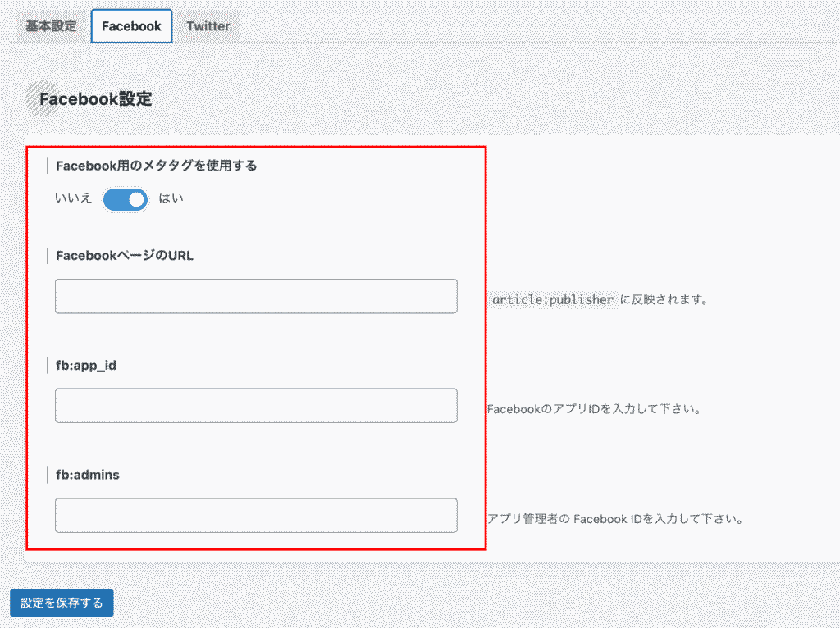Focus the FacebookページのURL input field
840x628 pixels.
(x=256, y=296)
